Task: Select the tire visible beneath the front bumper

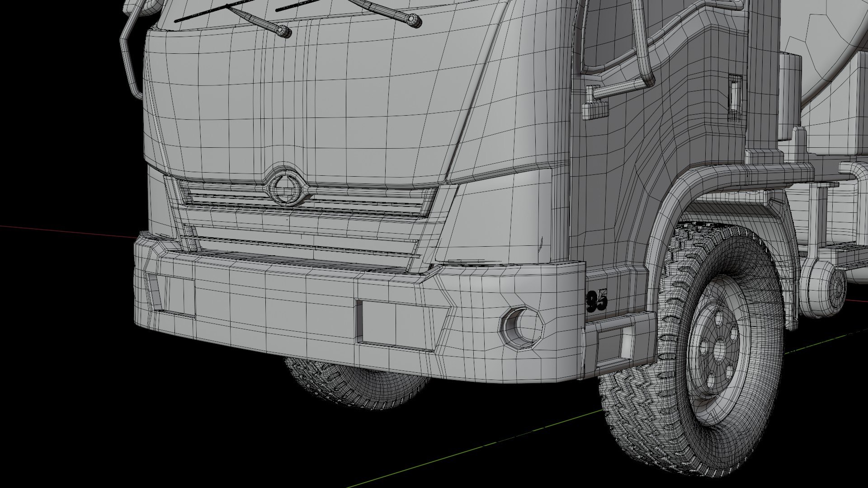Action: [357, 383]
